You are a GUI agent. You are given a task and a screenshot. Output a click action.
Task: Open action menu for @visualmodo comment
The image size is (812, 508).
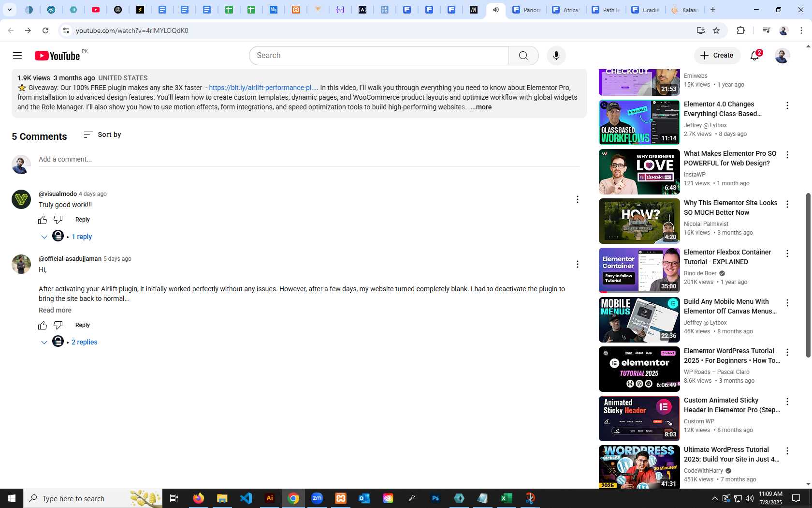click(577, 199)
